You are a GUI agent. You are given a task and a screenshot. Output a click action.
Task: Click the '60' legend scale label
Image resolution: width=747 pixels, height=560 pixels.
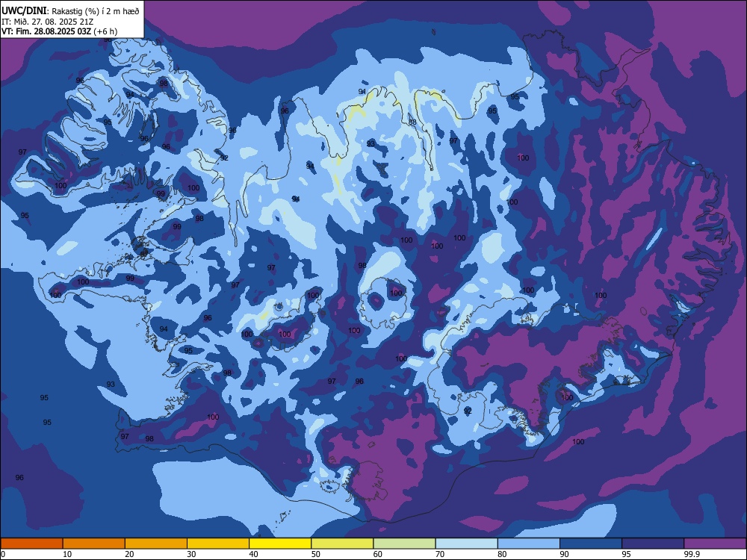(x=378, y=554)
